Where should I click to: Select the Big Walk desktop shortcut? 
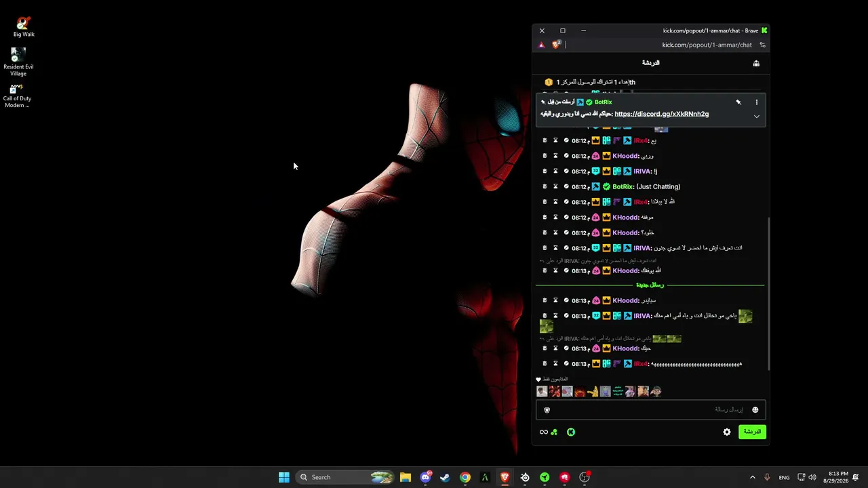24,27
